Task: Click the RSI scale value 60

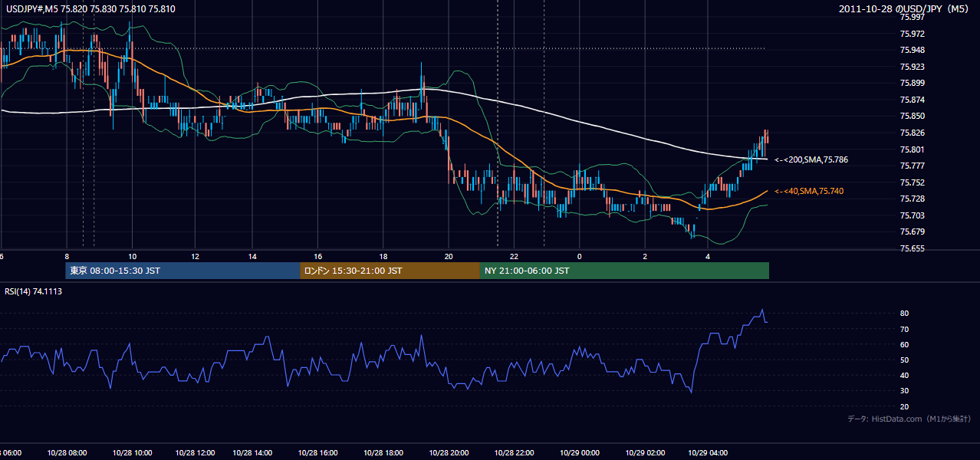Action: pyautogui.click(x=905, y=344)
